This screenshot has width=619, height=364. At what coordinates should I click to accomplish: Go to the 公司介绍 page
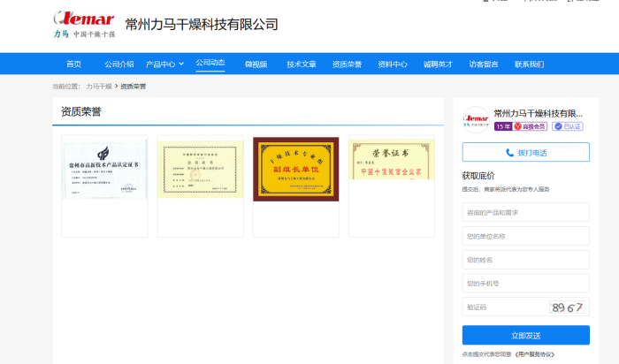[x=118, y=64]
